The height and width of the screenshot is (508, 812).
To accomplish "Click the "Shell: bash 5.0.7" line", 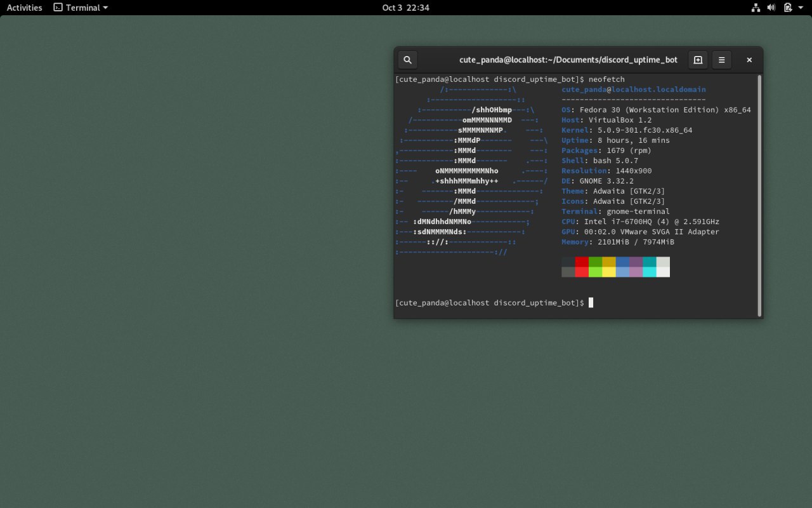I will pos(599,161).
